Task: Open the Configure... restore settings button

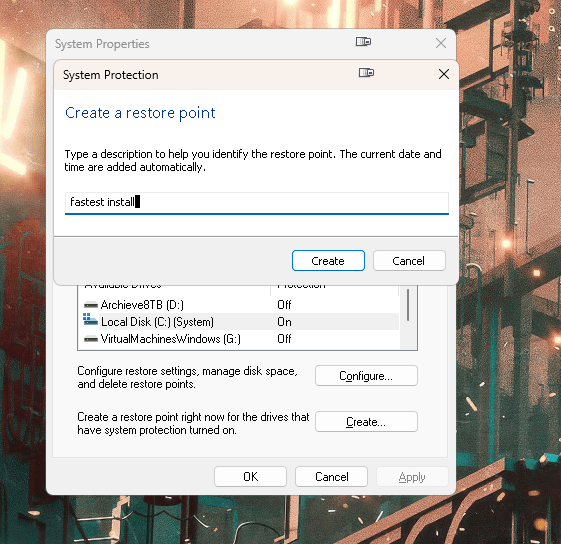Action: click(366, 376)
